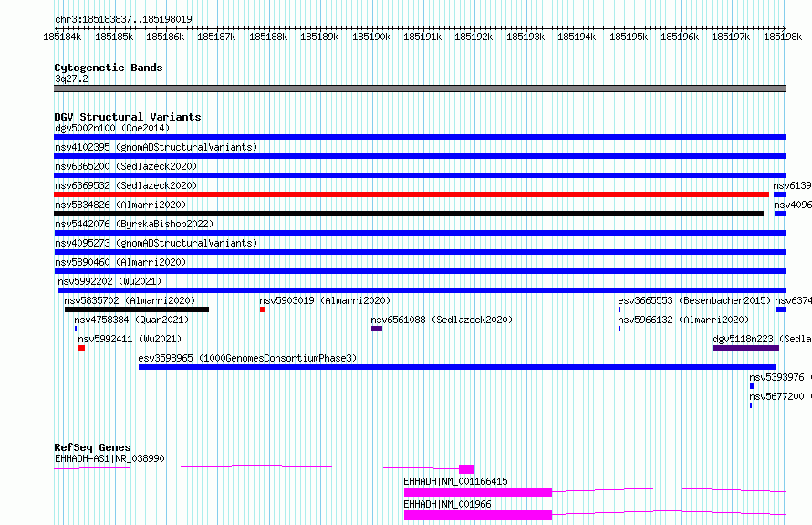
Task: Click the gray 3q27.2 cytogenetic band
Action: tap(420, 89)
